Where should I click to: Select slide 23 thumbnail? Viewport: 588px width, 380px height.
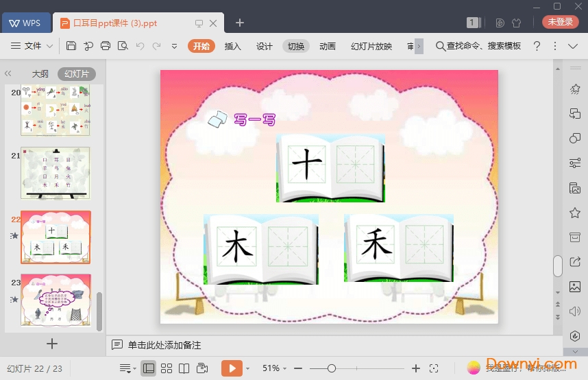point(56,300)
